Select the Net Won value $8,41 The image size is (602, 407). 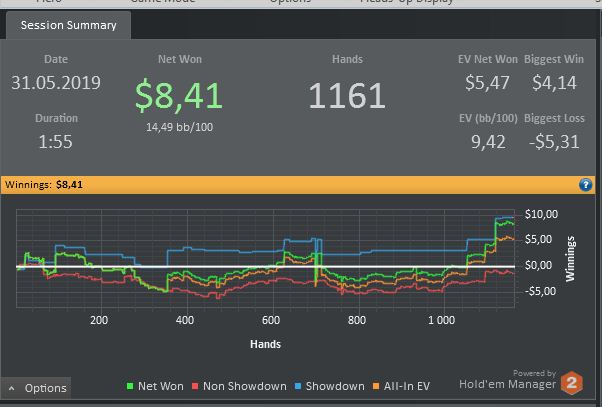(x=179, y=95)
